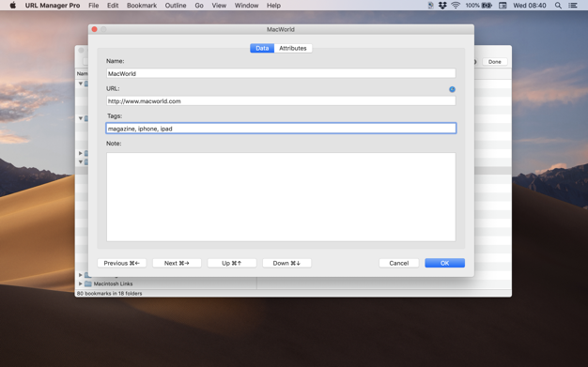Screen dimensions: 588x367
Task: Click the Wed 08:40 clock
Action: click(x=530, y=6)
